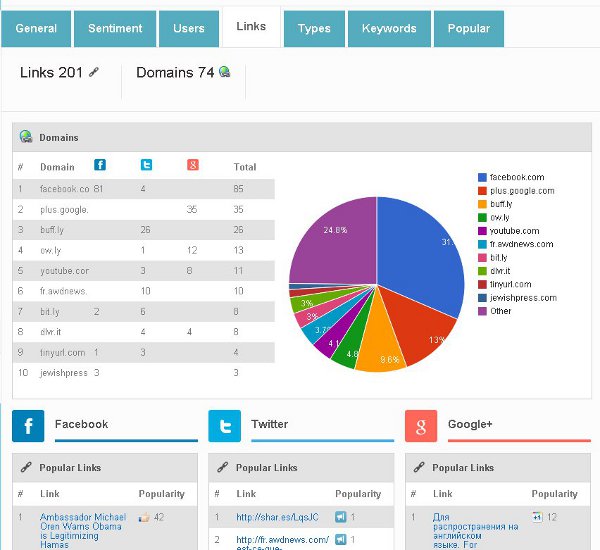Click facebook.com blue legend swatch
The image size is (600, 550).
482,177
